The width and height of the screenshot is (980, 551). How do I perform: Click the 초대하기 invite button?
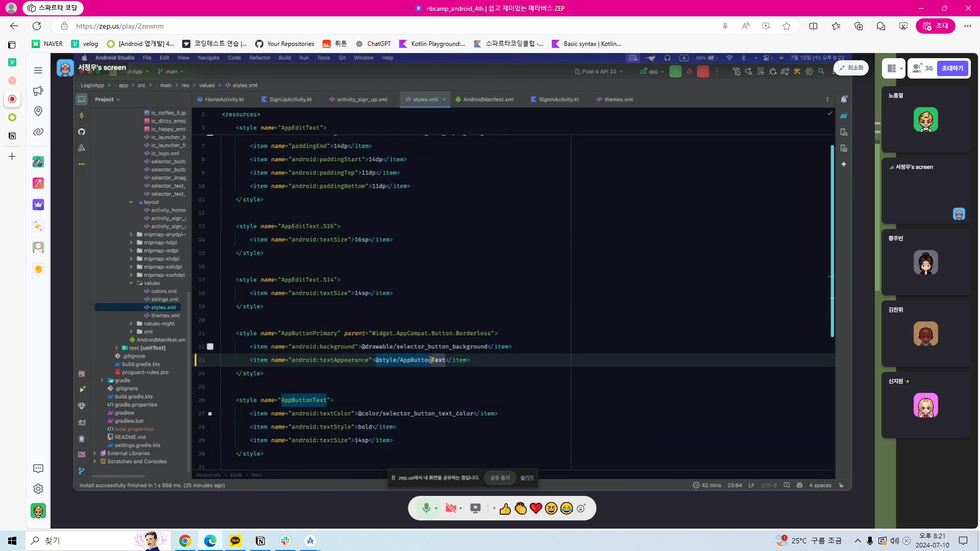click(x=952, y=68)
